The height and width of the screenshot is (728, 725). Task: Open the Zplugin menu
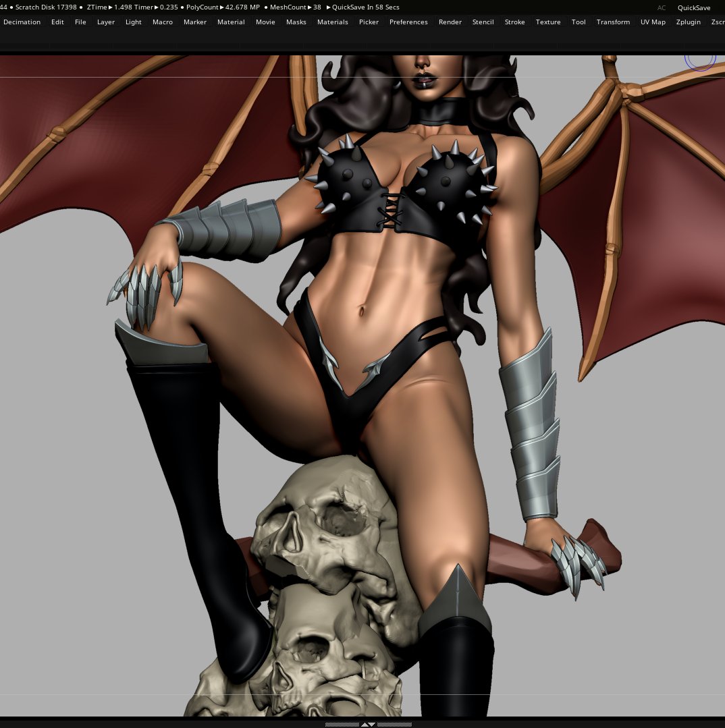[x=689, y=22]
